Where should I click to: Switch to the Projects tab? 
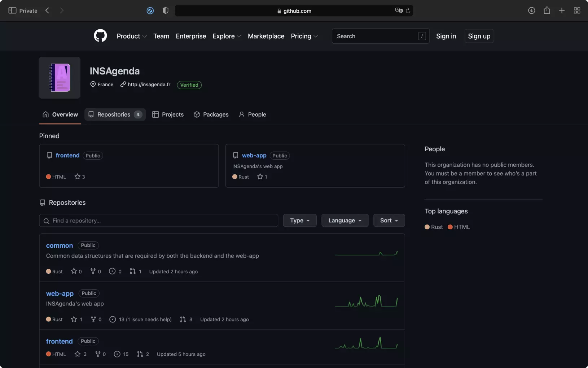tap(168, 114)
